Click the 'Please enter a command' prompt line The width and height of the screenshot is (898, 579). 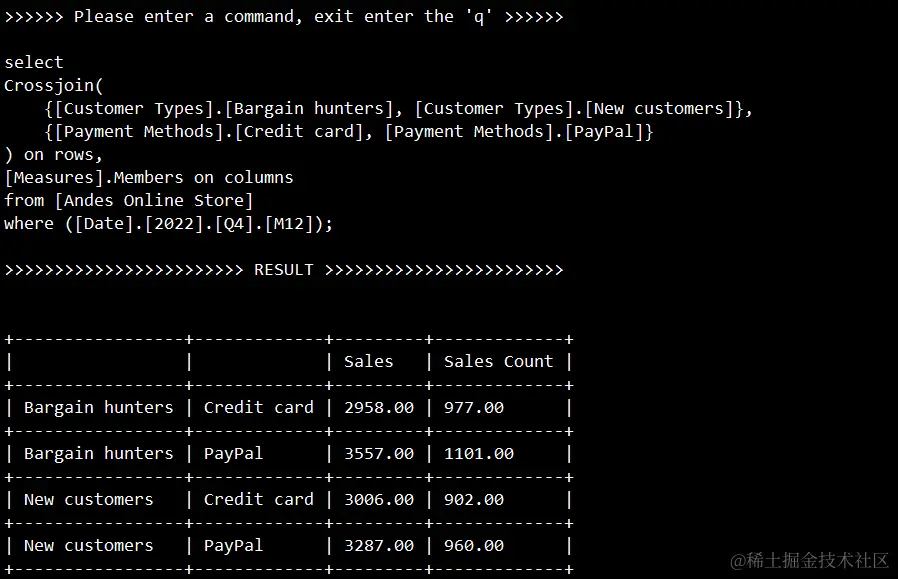[x=284, y=17]
